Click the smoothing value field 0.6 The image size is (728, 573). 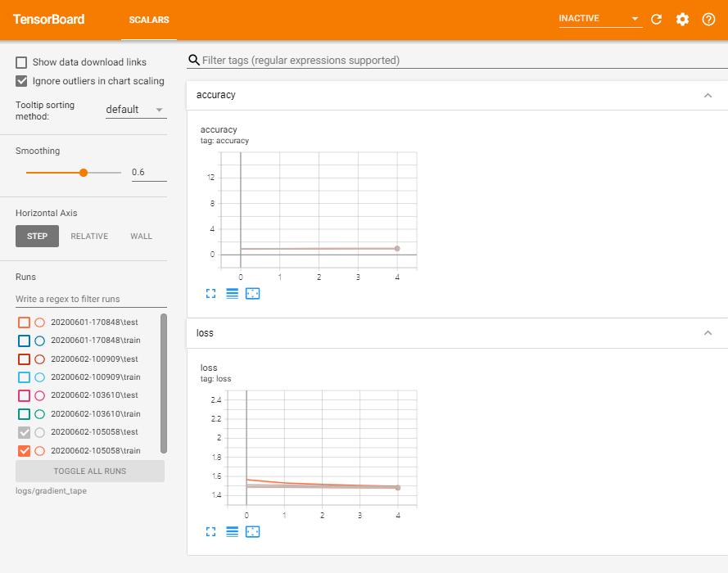149,172
